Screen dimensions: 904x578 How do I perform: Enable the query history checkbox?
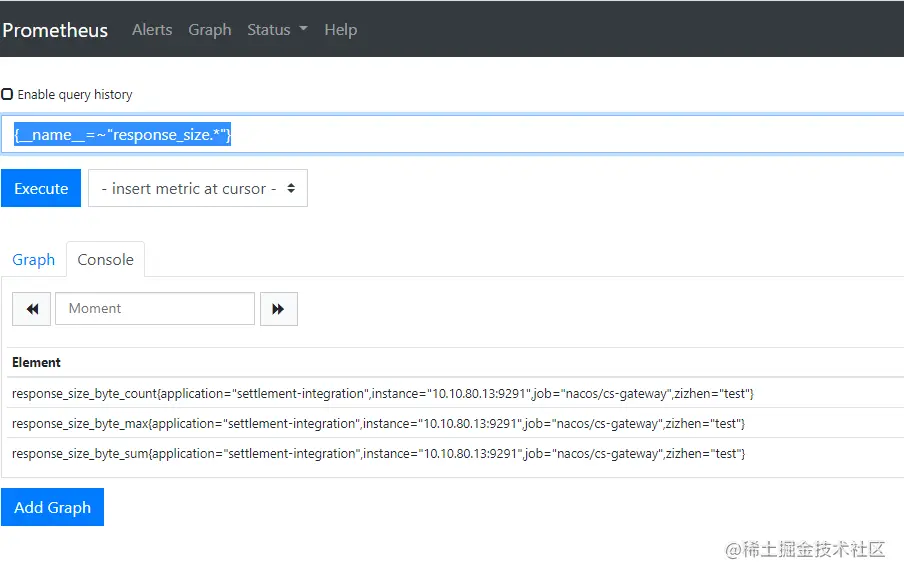(7, 94)
